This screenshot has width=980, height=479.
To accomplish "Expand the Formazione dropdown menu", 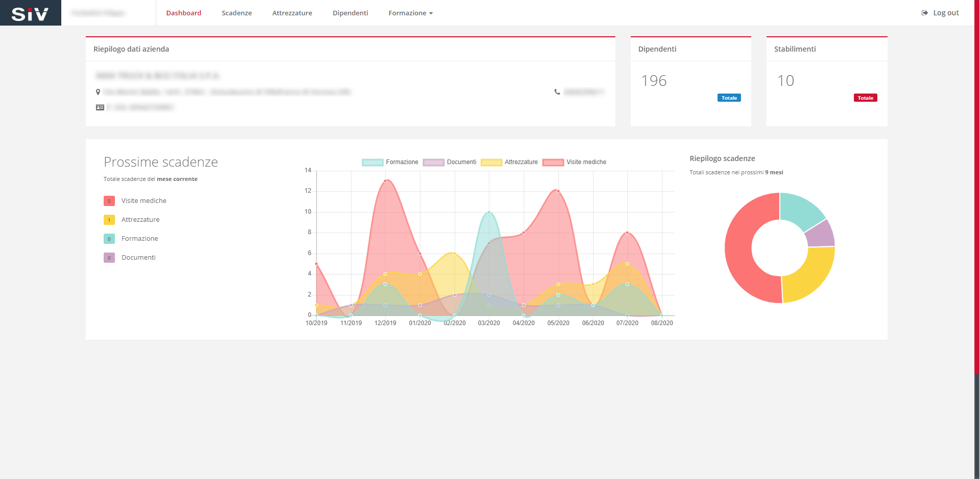I will pyautogui.click(x=410, y=13).
